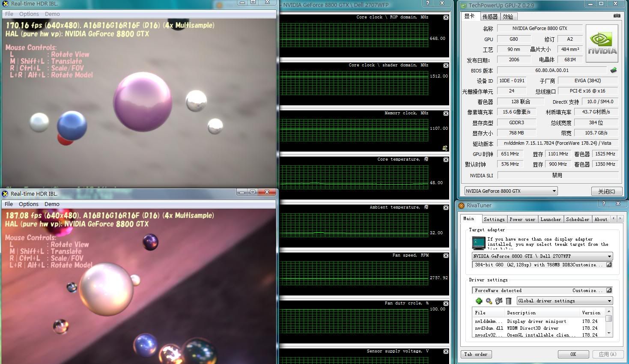Click the GPU-Z screenshot camera icon

(617, 16)
